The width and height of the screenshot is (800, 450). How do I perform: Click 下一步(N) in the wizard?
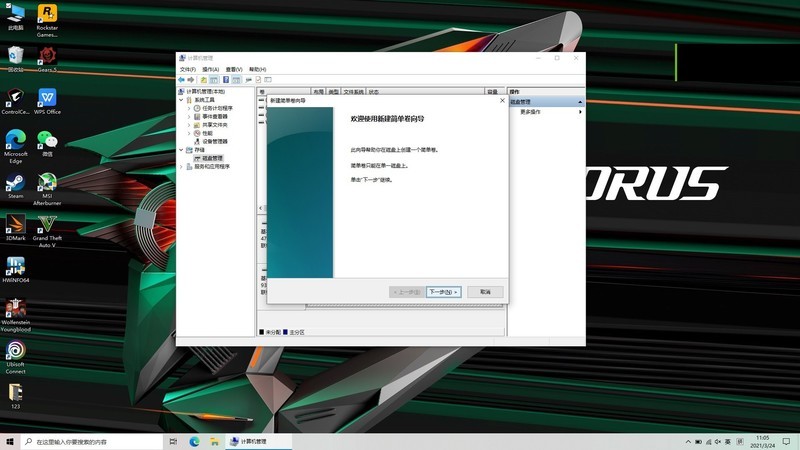443,292
